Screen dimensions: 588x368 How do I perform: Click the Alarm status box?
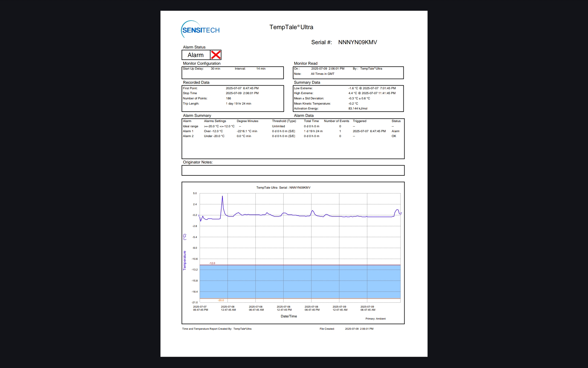click(196, 55)
